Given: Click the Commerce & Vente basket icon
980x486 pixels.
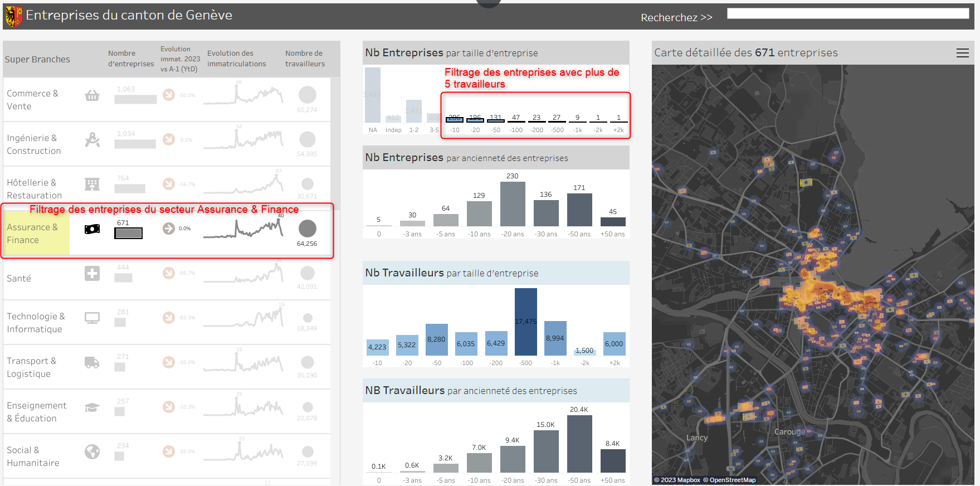Looking at the screenshot, I should click(92, 95).
